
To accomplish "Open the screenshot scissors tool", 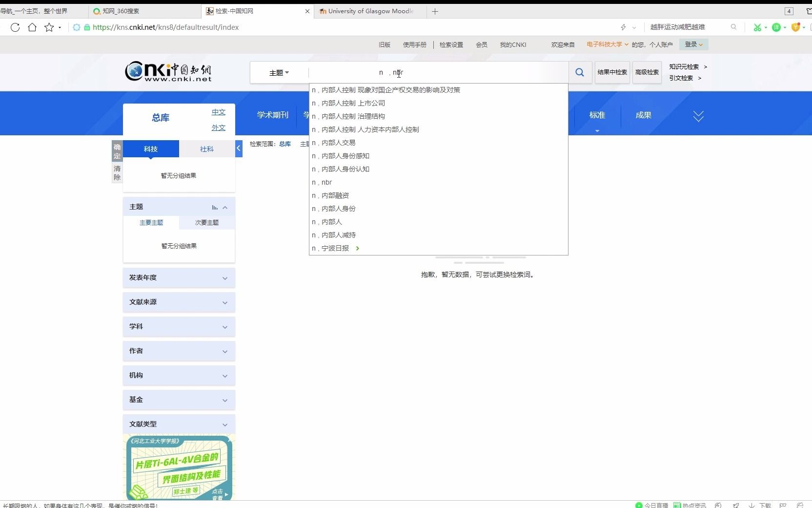I will pyautogui.click(x=757, y=27).
